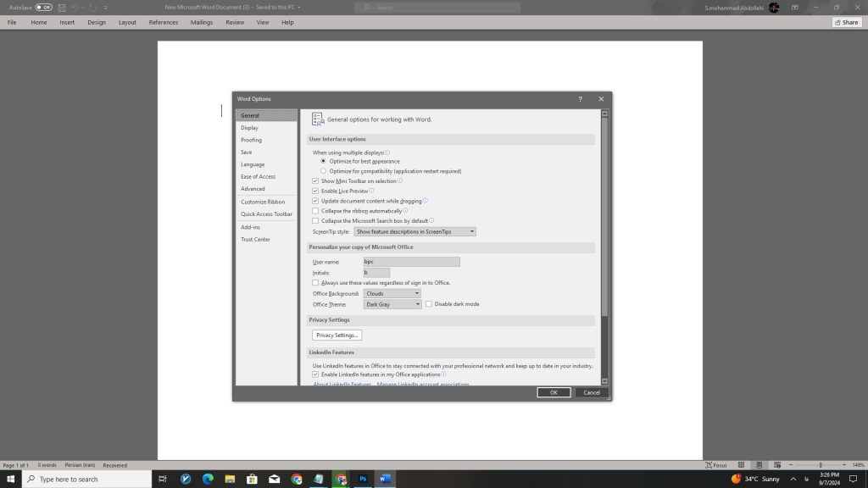Image resolution: width=868 pixels, height=488 pixels.
Task: Switch to the Proofing category
Action: point(251,140)
